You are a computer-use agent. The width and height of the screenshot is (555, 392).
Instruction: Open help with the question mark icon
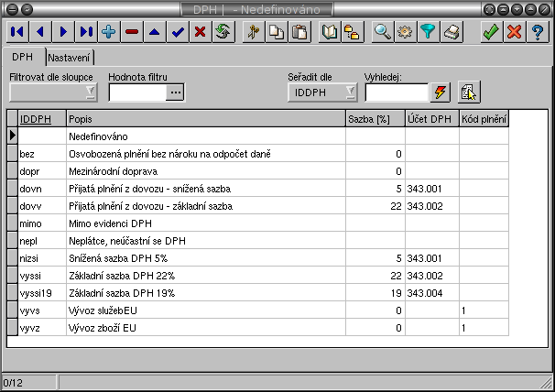click(x=538, y=31)
